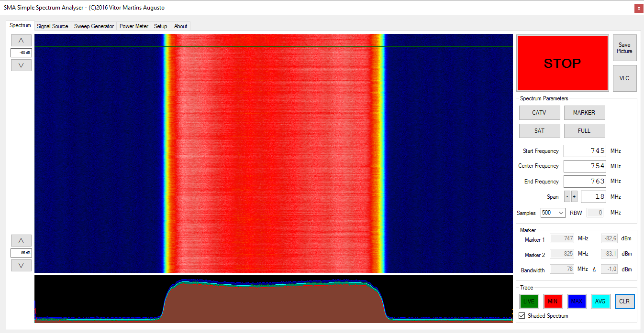644x333 pixels.
Task: Click the VLC button
Action: (625, 78)
